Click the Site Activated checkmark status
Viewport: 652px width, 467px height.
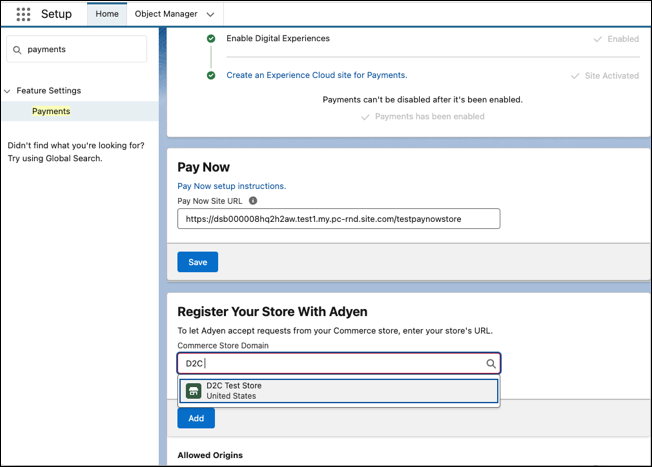(x=605, y=76)
